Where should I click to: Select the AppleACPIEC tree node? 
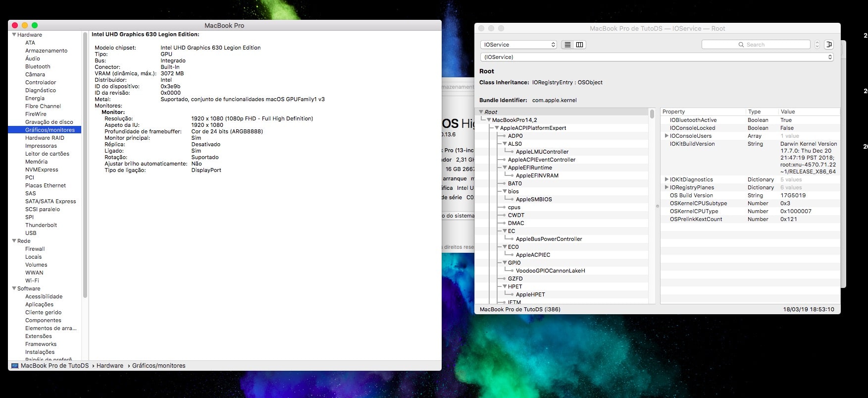pos(533,255)
